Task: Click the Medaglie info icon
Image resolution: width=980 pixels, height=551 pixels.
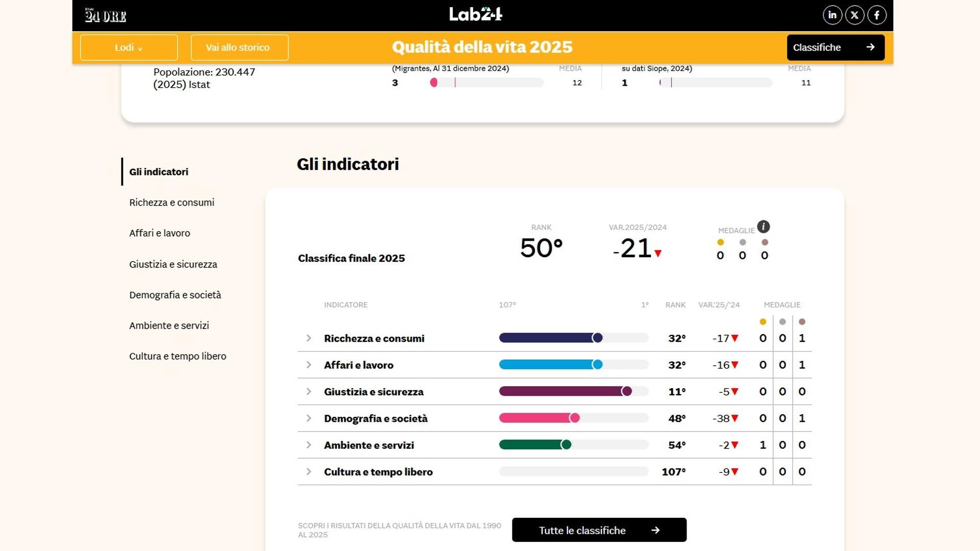Action: [x=763, y=227]
